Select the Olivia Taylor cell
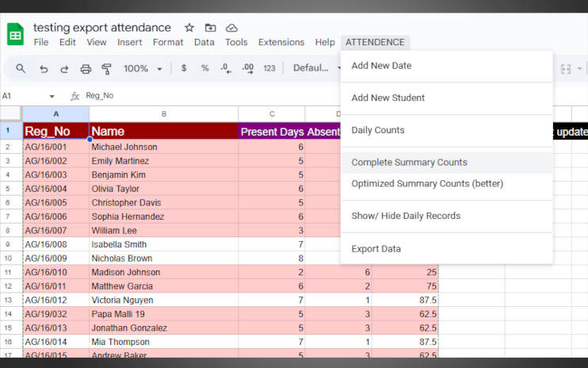This screenshot has height=368, width=588. click(163, 189)
